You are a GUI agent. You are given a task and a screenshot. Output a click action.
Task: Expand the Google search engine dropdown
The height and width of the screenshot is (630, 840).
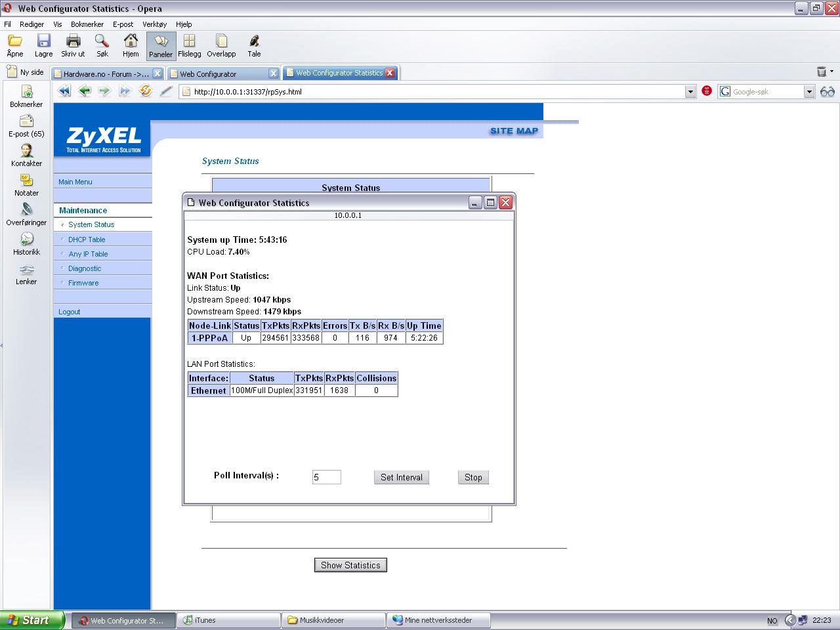click(x=809, y=92)
